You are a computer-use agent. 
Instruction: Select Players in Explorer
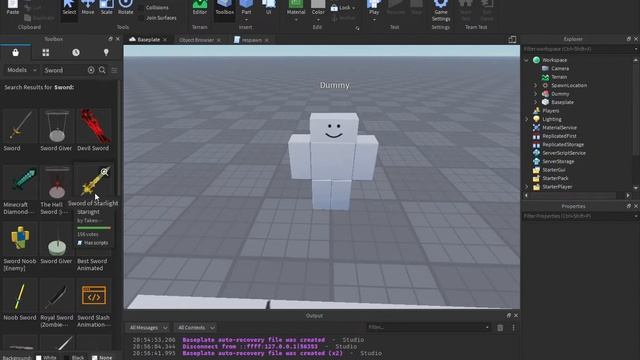coord(551,111)
